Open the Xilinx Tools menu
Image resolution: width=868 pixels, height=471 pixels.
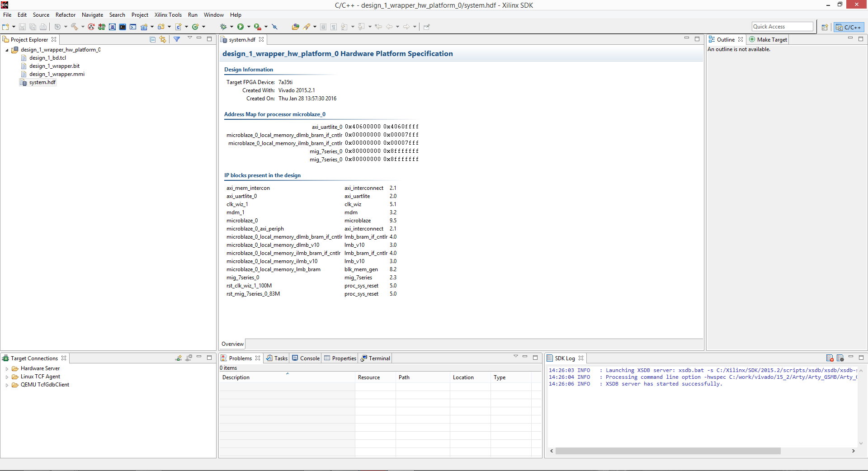coord(168,15)
